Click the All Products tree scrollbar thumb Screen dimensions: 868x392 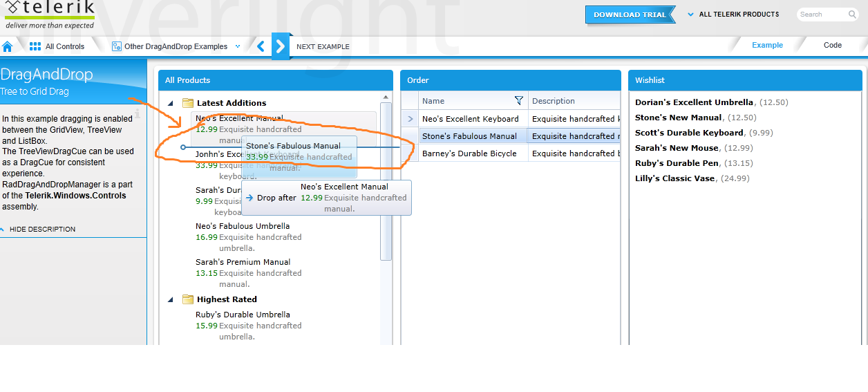tap(386, 181)
